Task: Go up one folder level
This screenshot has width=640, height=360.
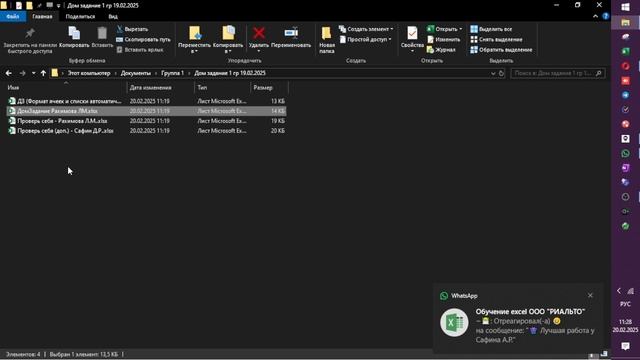Action: click(x=43, y=73)
